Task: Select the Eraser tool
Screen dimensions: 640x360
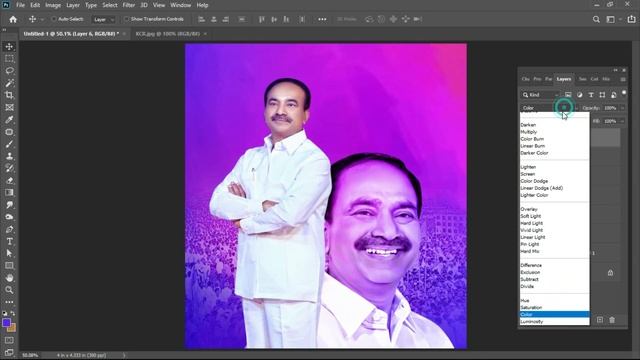Action: (x=9, y=180)
